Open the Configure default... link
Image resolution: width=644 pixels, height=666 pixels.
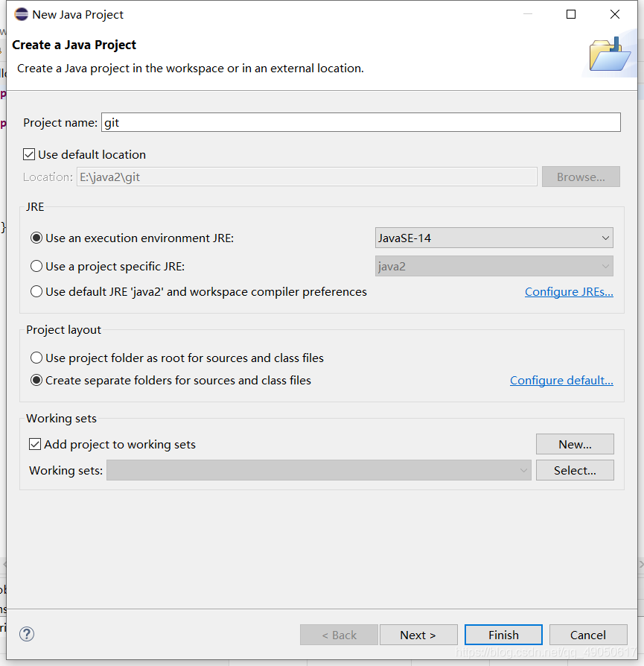pos(561,380)
